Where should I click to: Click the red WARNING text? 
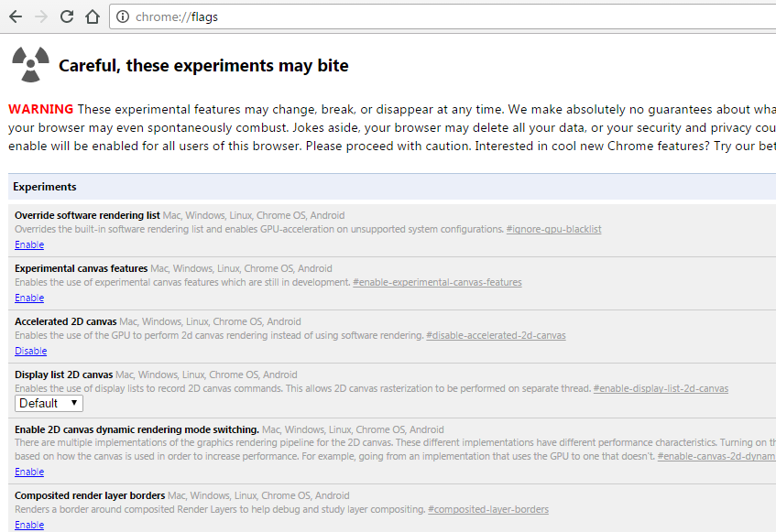pyautogui.click(x=40, y=109)
